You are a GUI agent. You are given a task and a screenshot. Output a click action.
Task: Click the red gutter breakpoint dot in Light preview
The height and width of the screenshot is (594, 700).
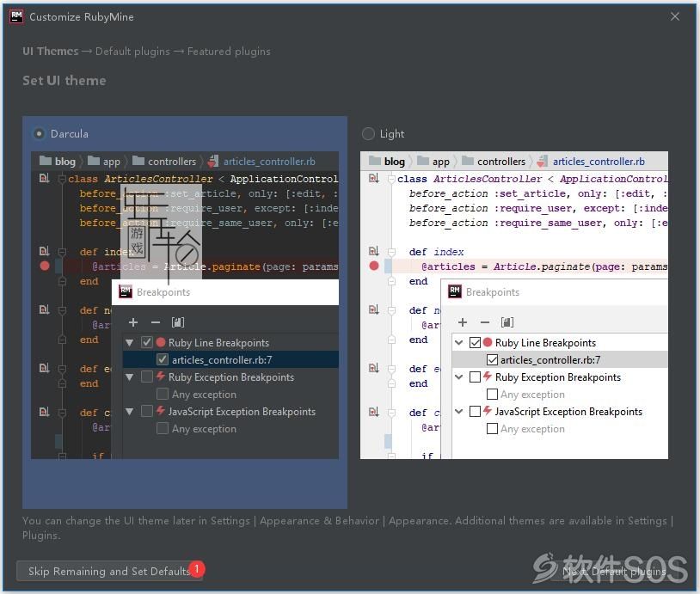374,266
